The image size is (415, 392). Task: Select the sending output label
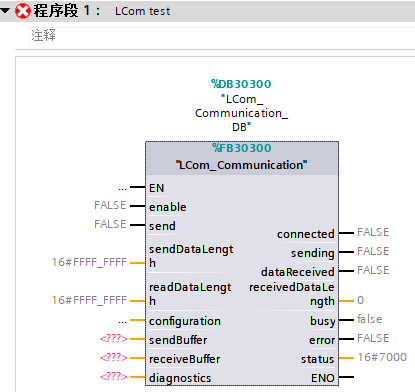313,253
